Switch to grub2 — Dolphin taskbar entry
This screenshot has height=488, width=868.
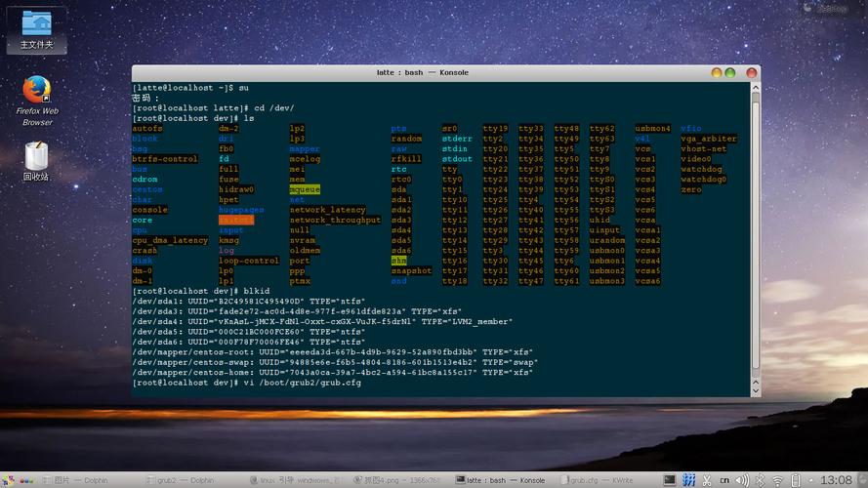(180, 480)
